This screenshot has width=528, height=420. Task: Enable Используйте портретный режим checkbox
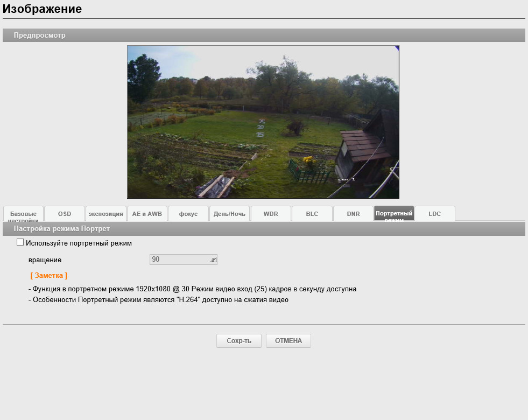point(20,242)
